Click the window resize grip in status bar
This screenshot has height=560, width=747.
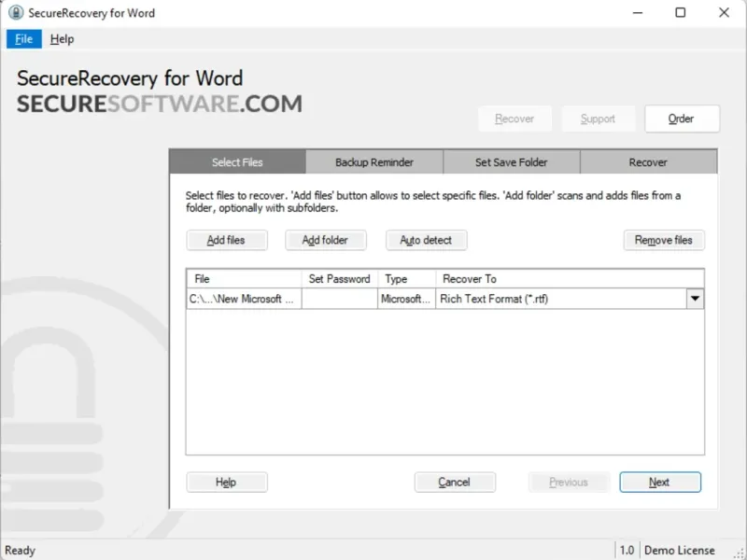pos(740,553)
